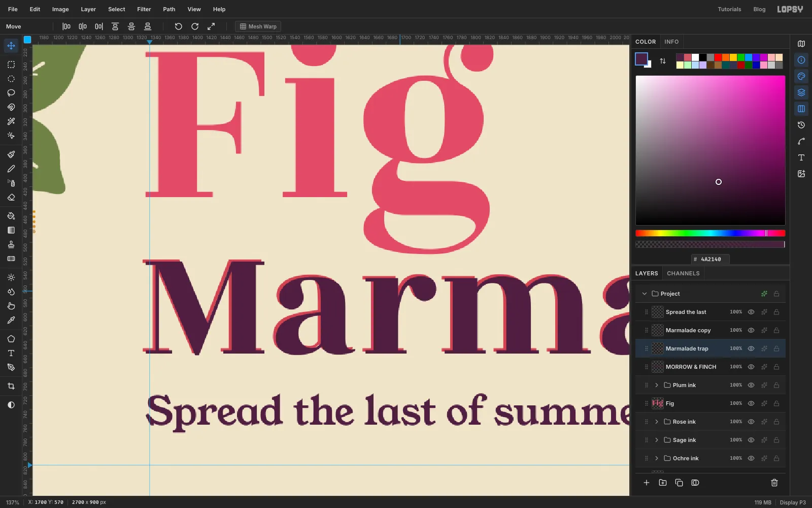The height and width of the screenshot is (508, 812).
Task: Select the Move tool in toolbox
Action: (x=11, y=46)
